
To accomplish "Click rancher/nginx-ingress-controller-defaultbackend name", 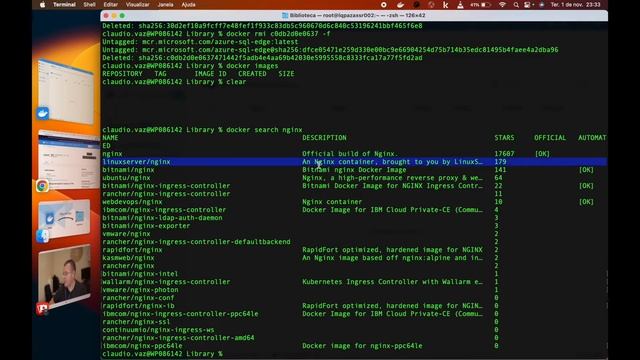I will pos(196,242).
